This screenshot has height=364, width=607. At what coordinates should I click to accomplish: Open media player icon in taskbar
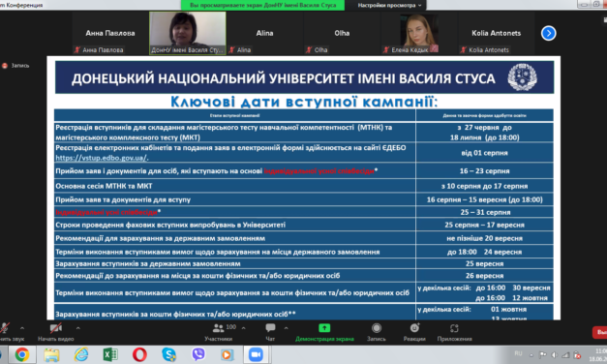[x=227, y=354]
